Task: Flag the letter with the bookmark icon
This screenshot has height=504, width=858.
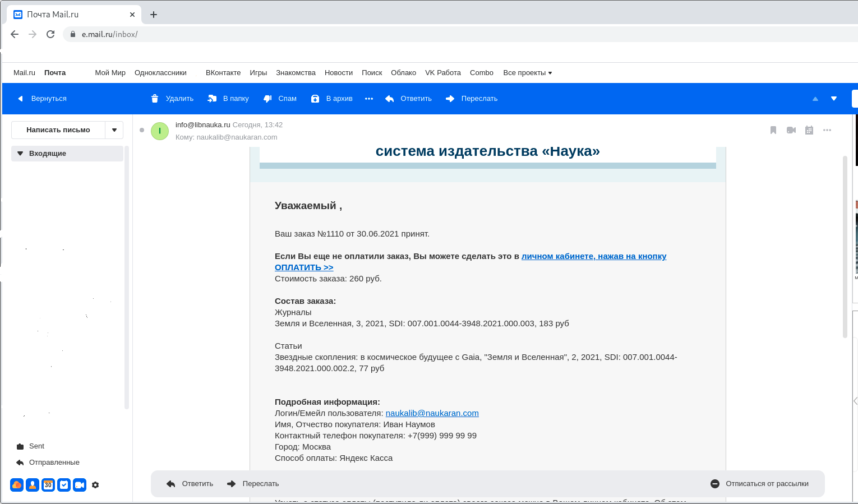Action: (773, 130)
